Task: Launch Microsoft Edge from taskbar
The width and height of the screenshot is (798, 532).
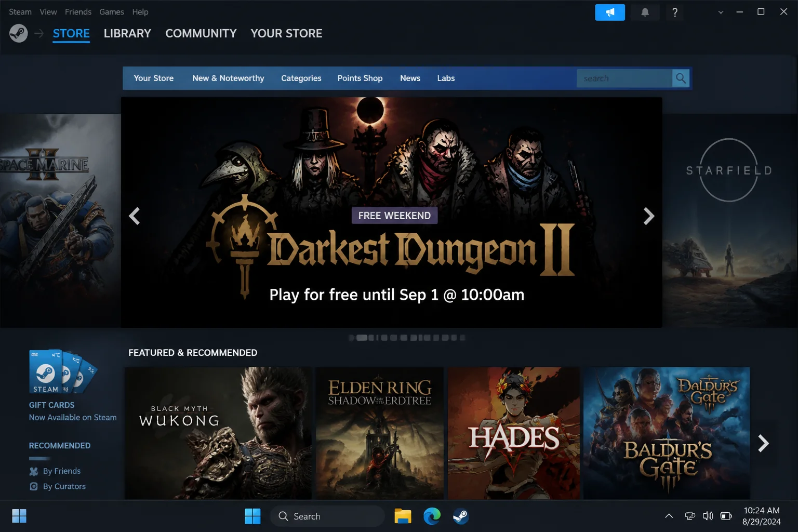Action: 432,516
